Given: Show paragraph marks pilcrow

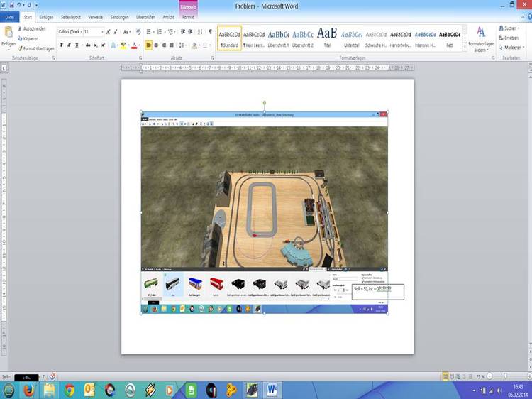Looking at the screenshot, I should click(211, 32).
